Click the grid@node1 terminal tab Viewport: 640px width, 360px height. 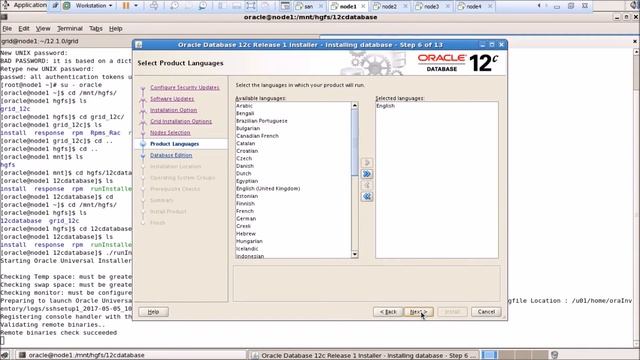point(40,41)
